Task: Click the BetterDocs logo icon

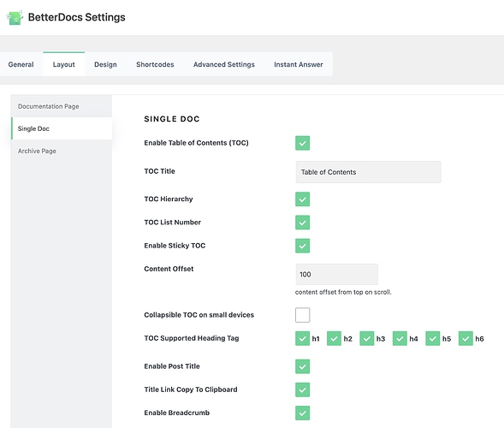Action: pyautogui.click(x=15, y=17)
